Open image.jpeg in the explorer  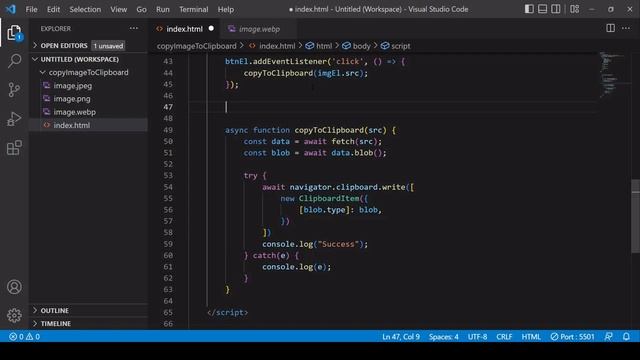(73, 86)
